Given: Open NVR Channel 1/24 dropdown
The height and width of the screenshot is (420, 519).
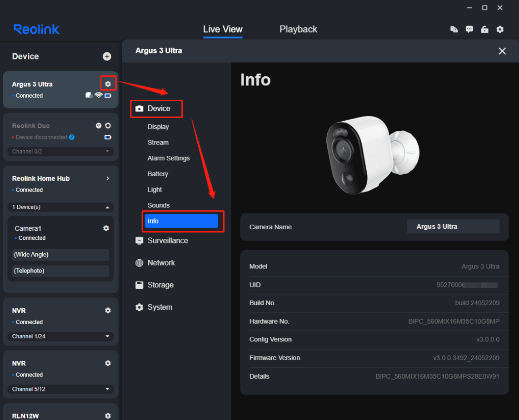Looking at the screenshot, I should click(x=60, y=336).
